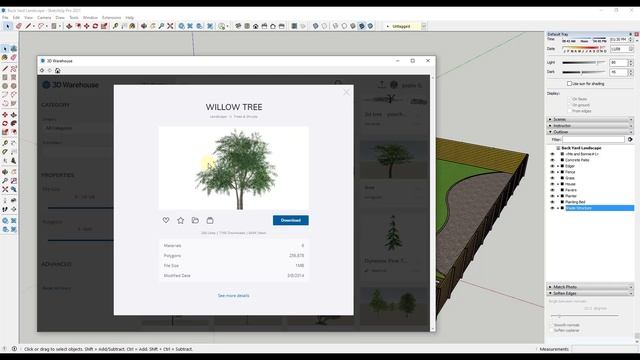Pick Line pencil tool in left palette
640x360 pixels.
[4, 69]
